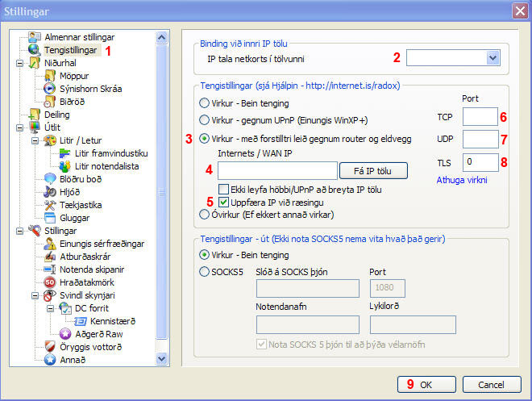Viewport: 532px width, 401px height.
Task: Click the Hraðatakmörk speed limit icon
Action: click(48, 282)
